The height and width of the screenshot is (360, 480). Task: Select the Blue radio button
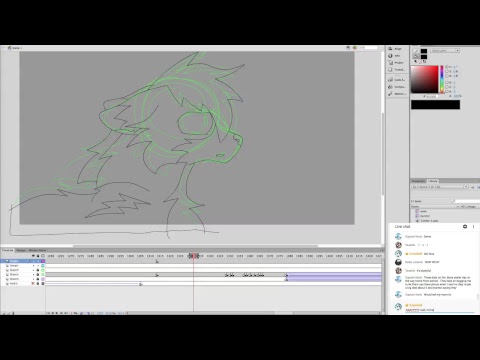point(447,91)
